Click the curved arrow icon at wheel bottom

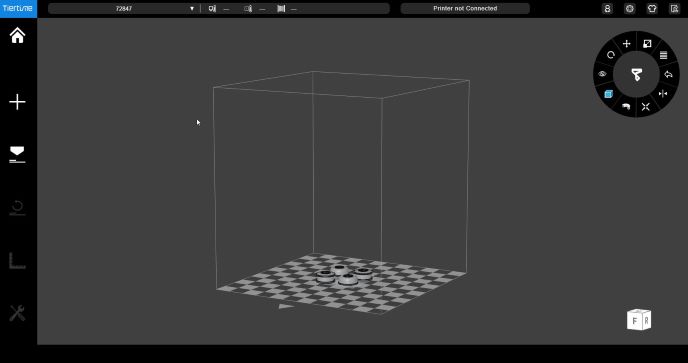coord(626,106)
